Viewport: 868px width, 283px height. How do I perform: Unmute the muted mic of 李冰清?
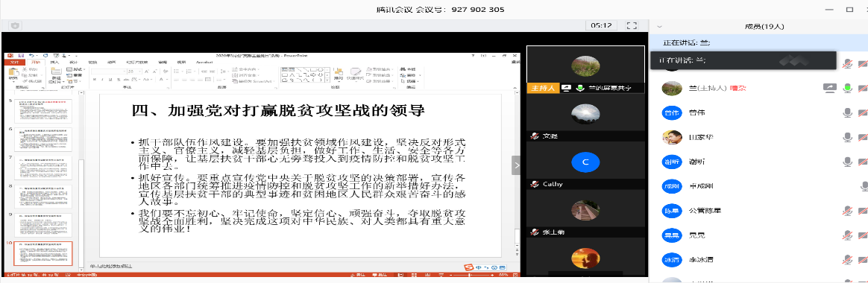[x=847, y=259]
